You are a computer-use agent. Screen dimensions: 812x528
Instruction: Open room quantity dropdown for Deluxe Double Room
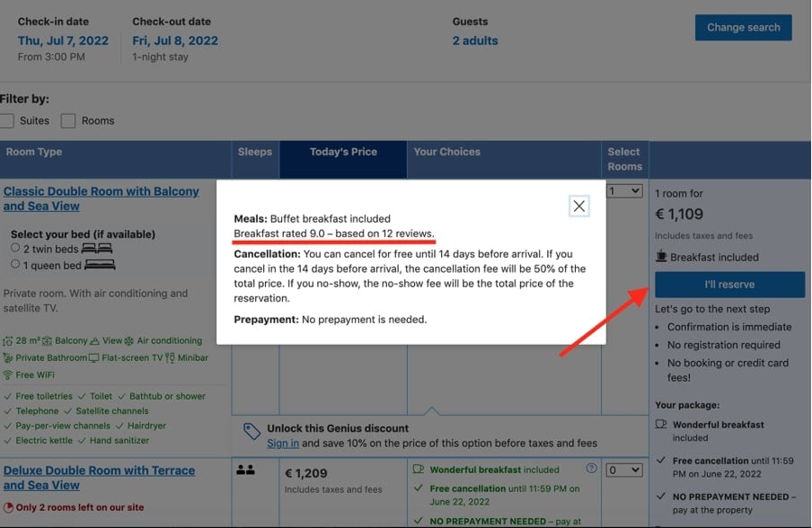pos(625,470)
